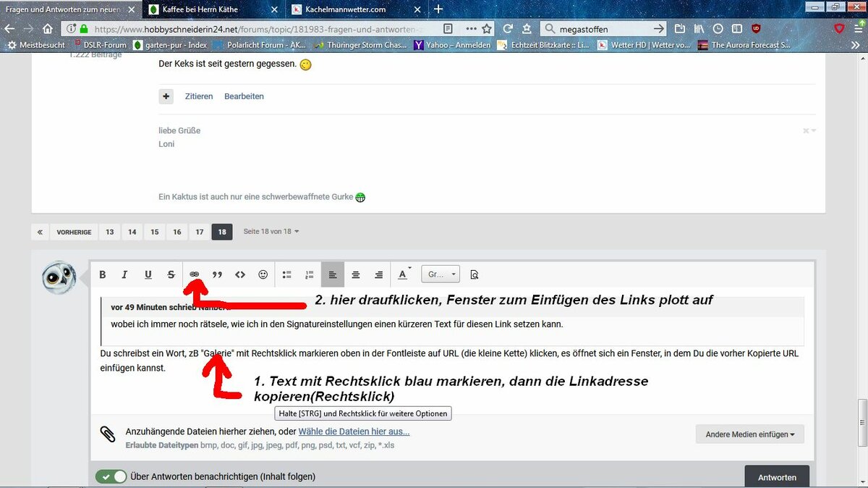Select current page 18 in pagination
Image resolution: width=868 pixels, height=488 pixels.
tap(222, 232)
